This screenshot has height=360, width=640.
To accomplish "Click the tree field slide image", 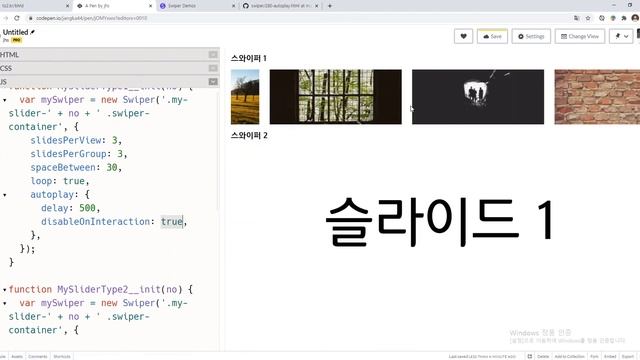I will (x=245, y=97).
